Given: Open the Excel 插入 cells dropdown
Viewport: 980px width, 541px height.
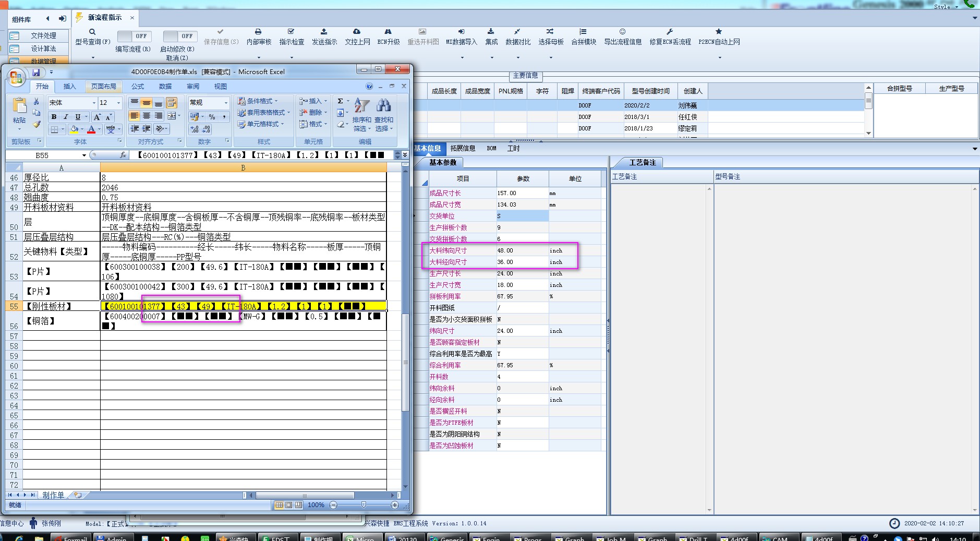Looking at the screenshot, I should pyautogui.click(x=313, y=101).
